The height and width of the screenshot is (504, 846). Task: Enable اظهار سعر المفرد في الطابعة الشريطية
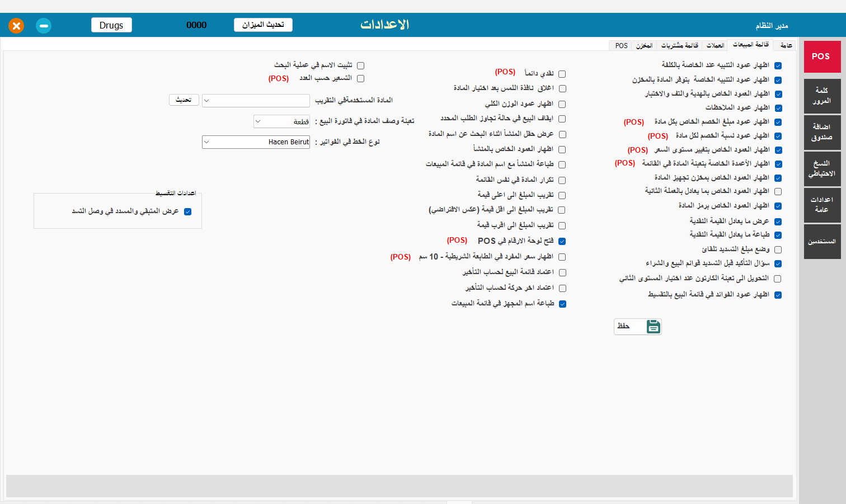point(562,257)
